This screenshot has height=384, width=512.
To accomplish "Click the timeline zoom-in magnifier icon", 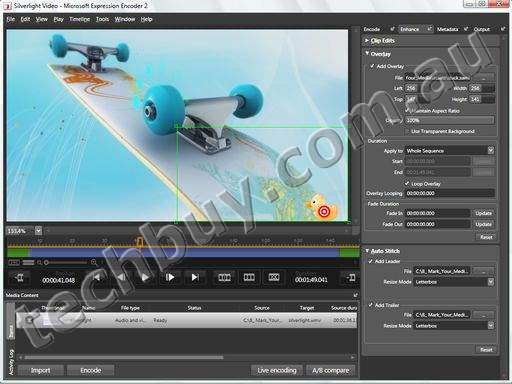I will pos(94,263).
